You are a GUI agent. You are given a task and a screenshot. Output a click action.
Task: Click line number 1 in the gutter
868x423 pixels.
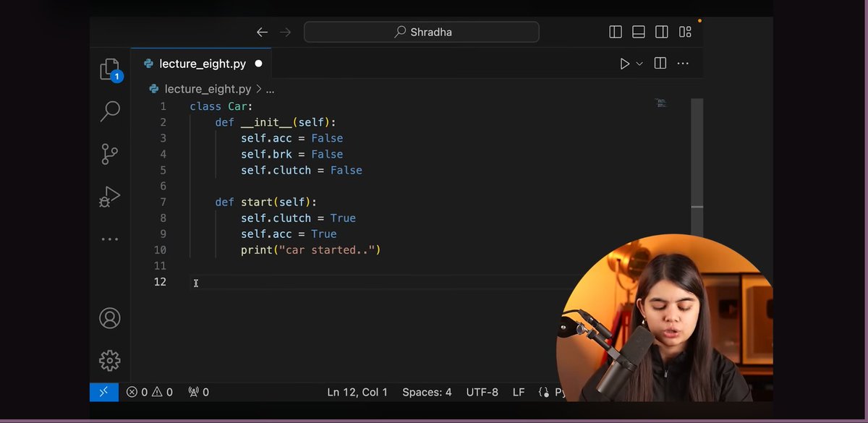pos(163,106)
